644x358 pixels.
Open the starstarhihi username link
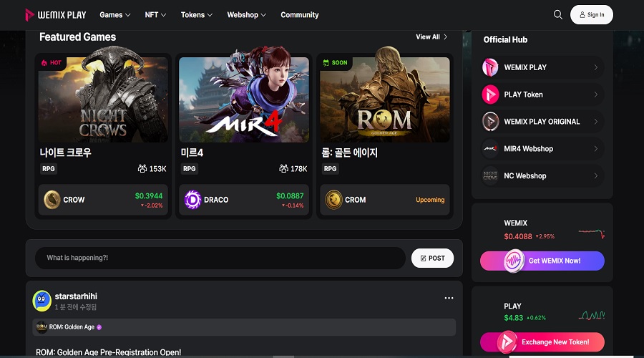(x=76, y=296)
